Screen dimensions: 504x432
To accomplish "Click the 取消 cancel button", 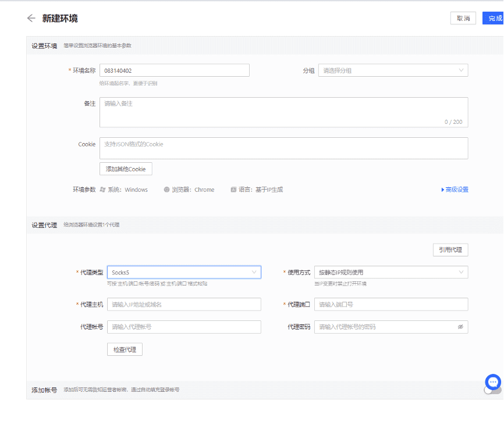I will [x=463, y=18].
